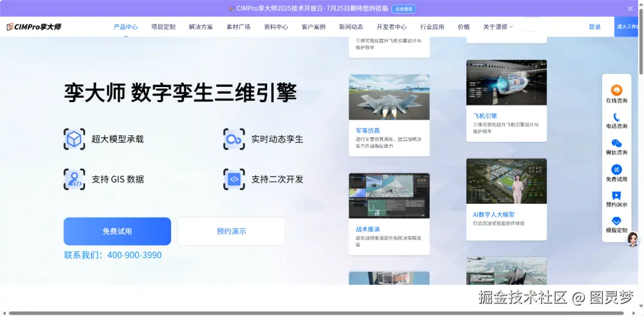Image resolution: width=644 pixels, height=316 pixels.
Task: Open the 飞机引擎 engine thumbnail
Action: coord(506,83)
